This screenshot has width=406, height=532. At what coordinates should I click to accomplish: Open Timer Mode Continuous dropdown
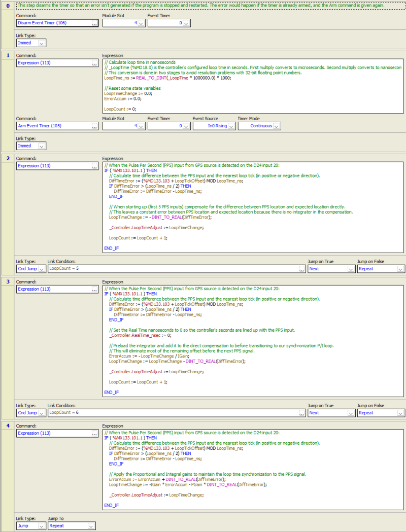[x=277, y=126]
